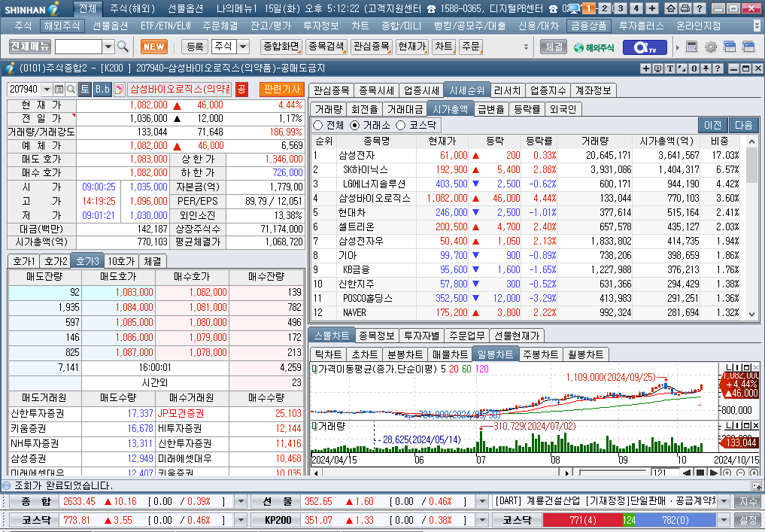Screen dimensions: 765x532
Task: Open the menu search box dropdown arrow
Action: 108,47
